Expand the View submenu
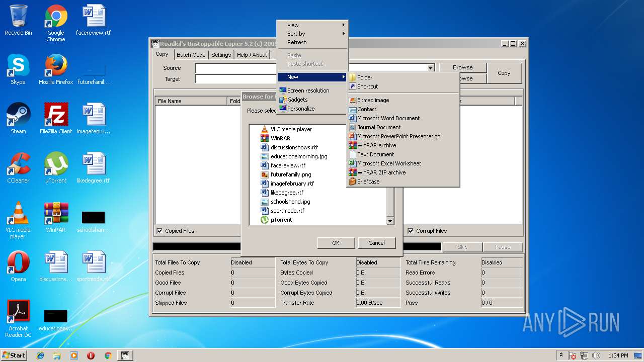The image size is (644, 362). [x=312, y=25]
